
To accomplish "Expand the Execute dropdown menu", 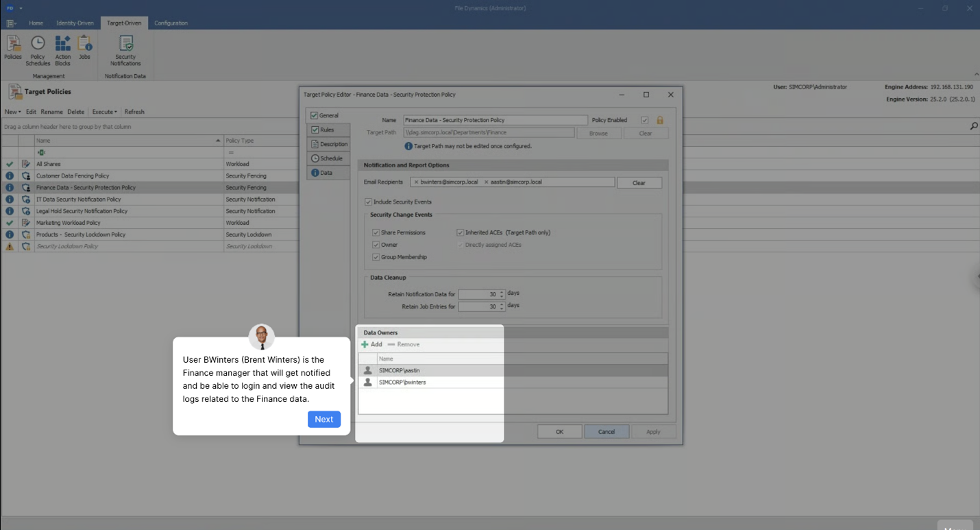I will [105, 112].
